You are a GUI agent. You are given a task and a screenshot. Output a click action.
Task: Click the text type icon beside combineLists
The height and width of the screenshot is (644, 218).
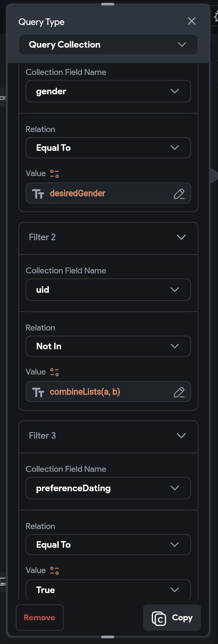coord(38,392)
